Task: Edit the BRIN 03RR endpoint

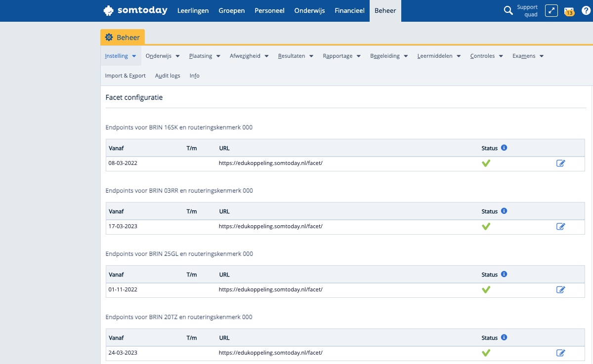Action: [560, 227]
